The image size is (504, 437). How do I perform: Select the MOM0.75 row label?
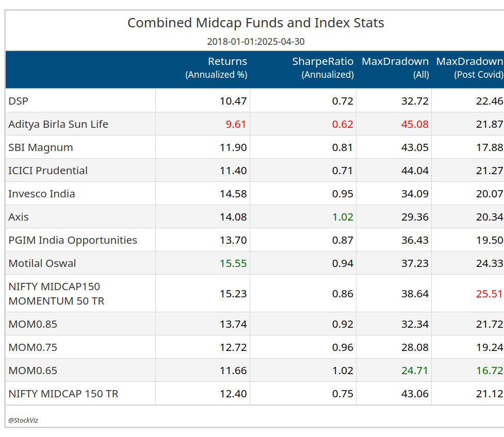point(33,347)
